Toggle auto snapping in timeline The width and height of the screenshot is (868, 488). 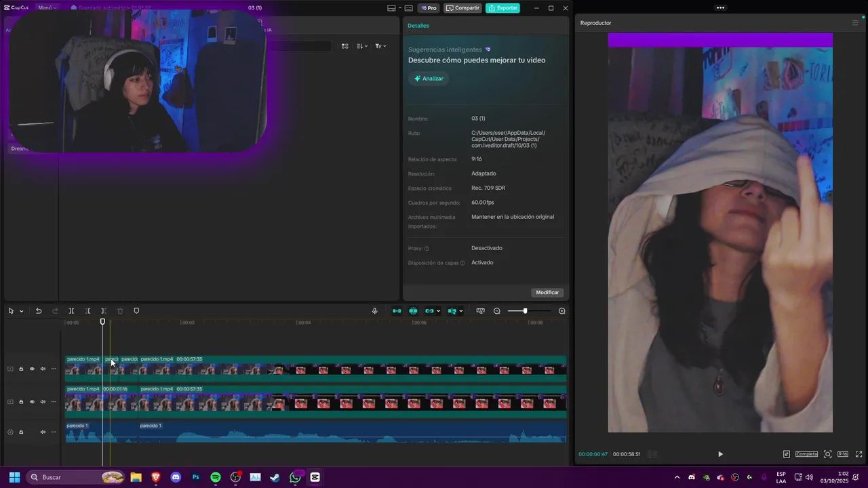click(x=413, y=311)
